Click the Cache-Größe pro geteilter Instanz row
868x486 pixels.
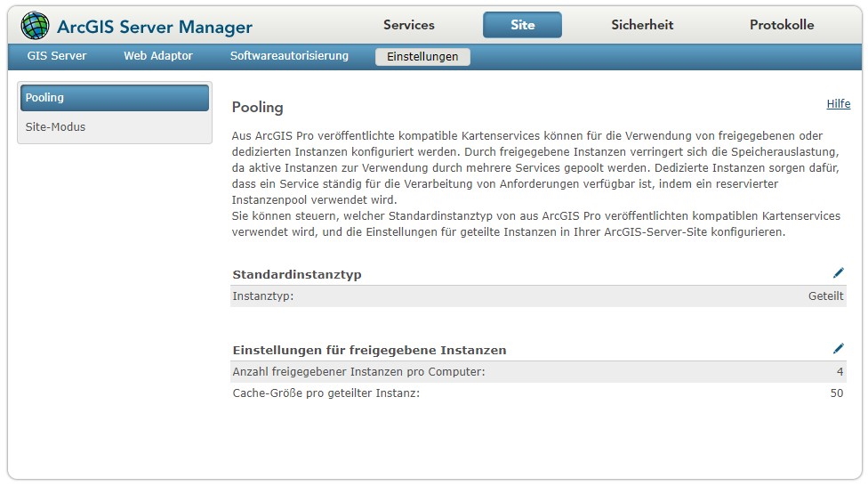click(x=538, y=393)
